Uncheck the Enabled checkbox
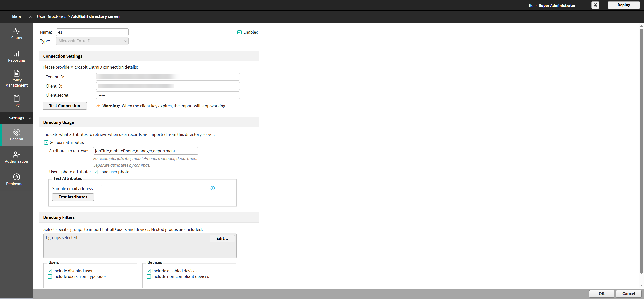This screenshot has width=644, height=299. [x=239, y=32]
